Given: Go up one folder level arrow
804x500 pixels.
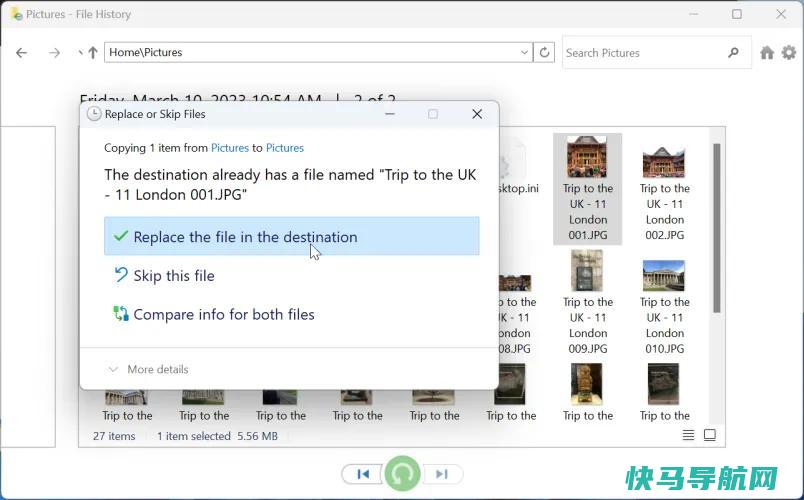Looking at the screenshot, I should [x=93, y=52].
